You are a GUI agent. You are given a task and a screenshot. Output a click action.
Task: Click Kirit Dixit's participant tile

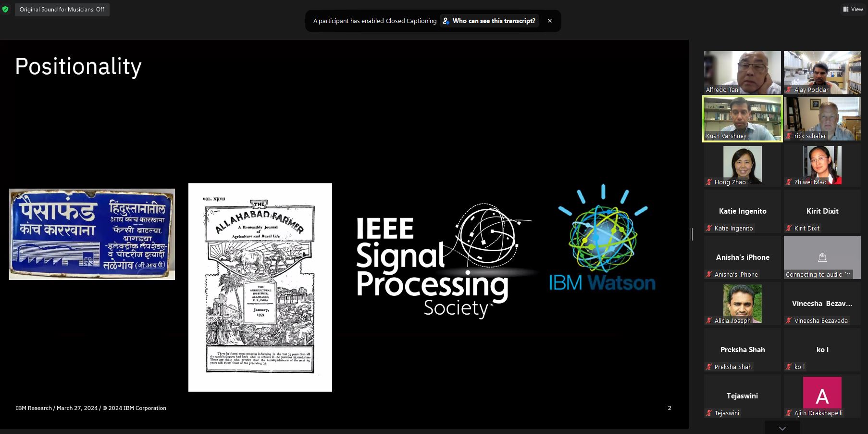pyautogui.click(x=822, y=211)
